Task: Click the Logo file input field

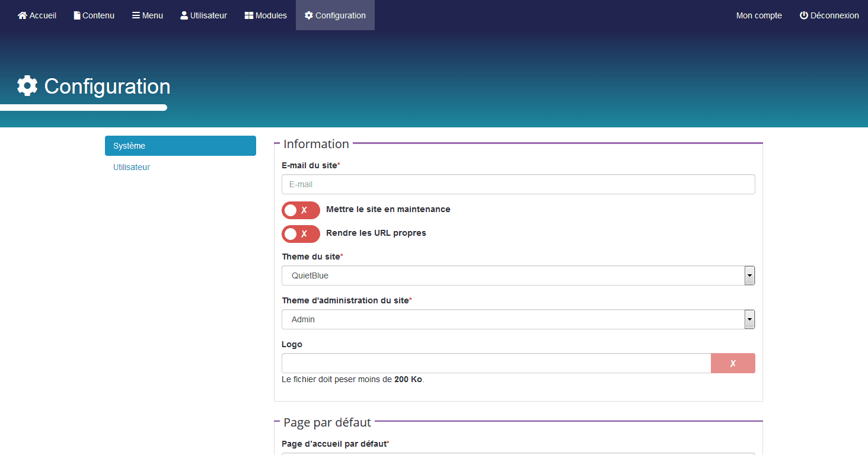Action: pos(496,363)
